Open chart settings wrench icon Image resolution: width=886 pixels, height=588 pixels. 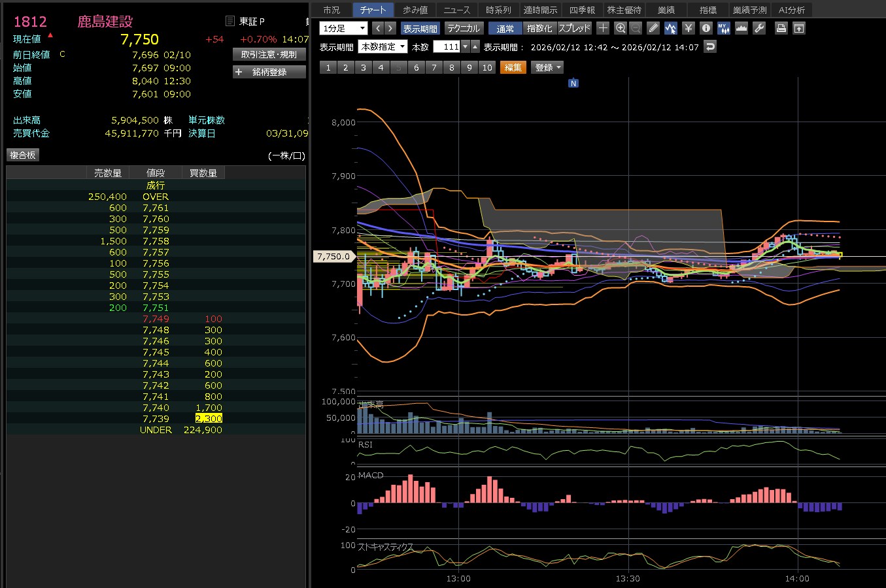point(759,28)
